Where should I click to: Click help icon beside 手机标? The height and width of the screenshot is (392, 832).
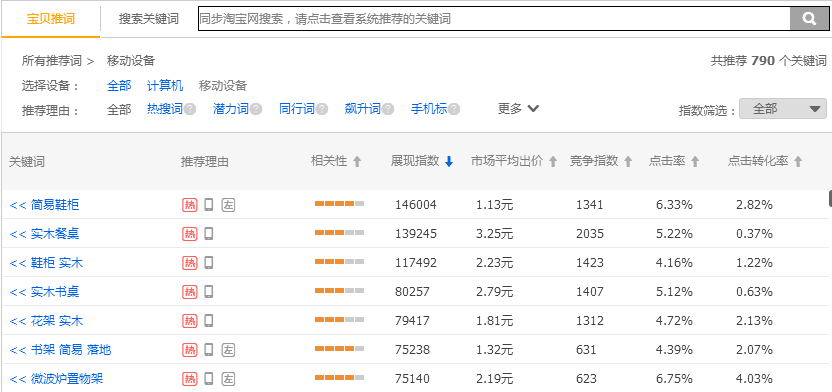pyautogui.click(x=454, y=109)
